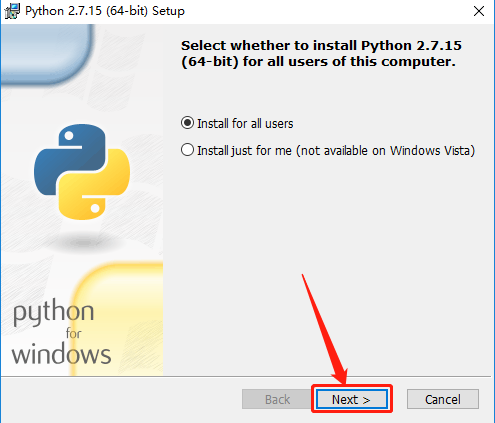
Task: Click the greyed-out Back button
Action: pos(277,399)
